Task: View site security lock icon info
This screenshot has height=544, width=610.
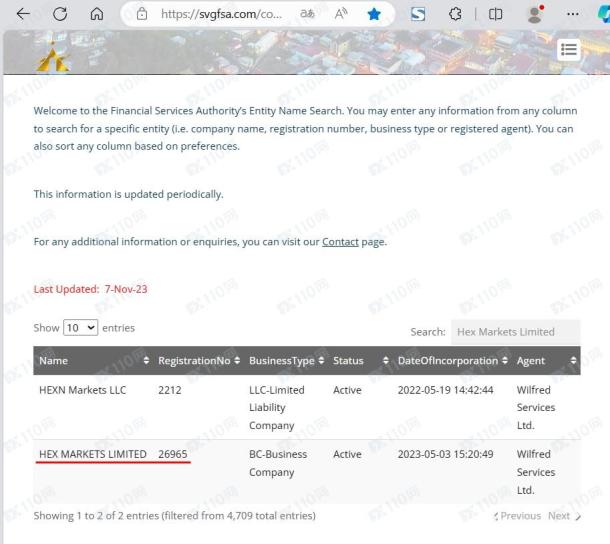Action: [x=142, y=14]
